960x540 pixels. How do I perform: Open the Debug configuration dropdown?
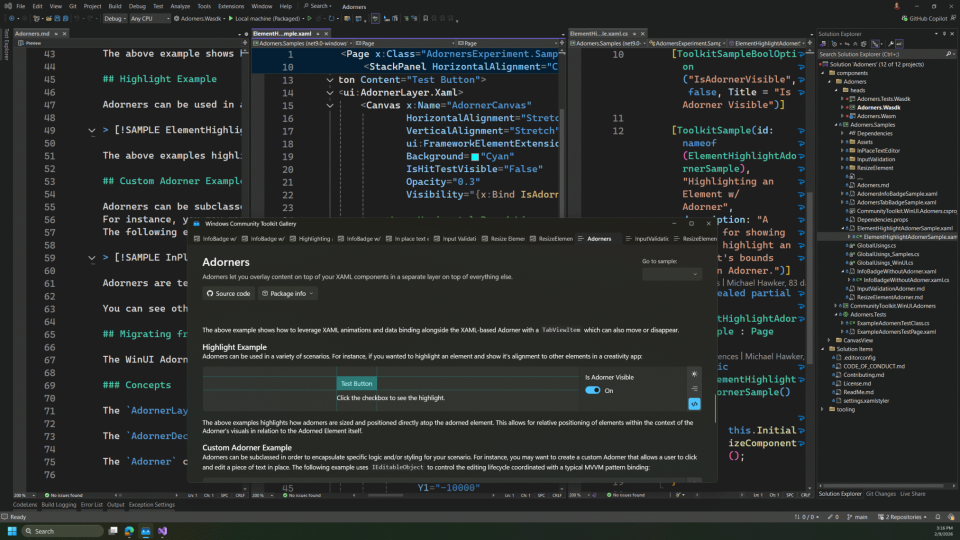[x=114, y=18]
